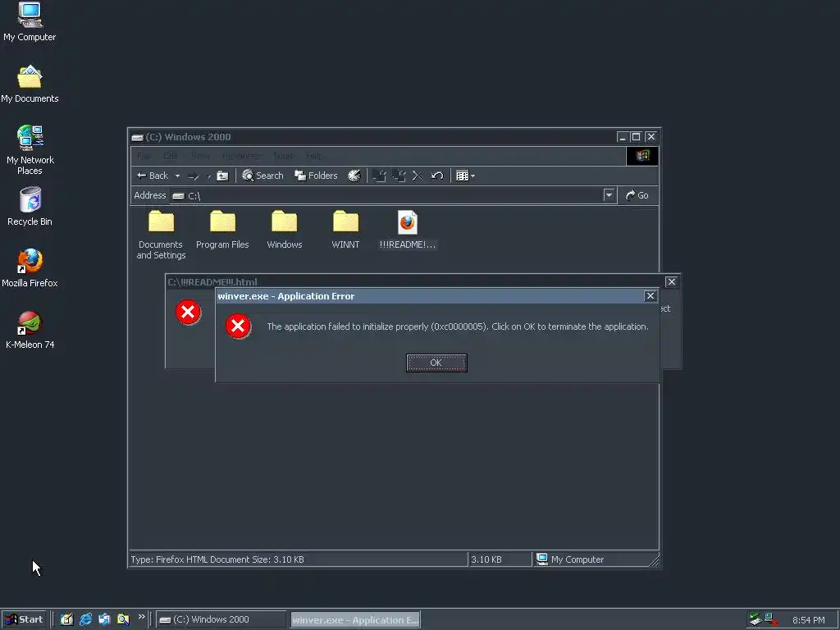This screenshot has height=630, width=840.
Task: Select Mozilla Firefox desktop shortcut
Action: click(x=30, y=268)
